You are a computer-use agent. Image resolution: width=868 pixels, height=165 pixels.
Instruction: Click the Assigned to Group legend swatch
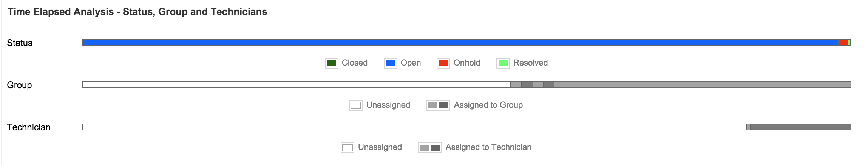[x=438, y=105]
